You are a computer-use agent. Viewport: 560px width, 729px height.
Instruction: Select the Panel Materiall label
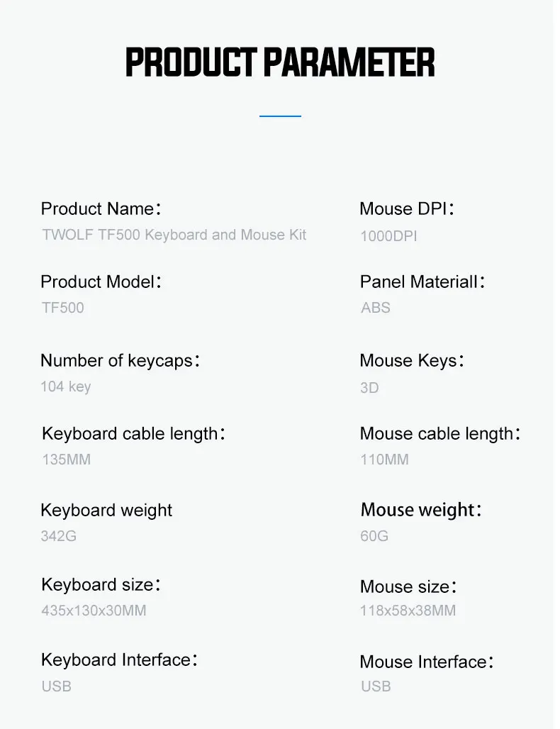click(422, 282)
